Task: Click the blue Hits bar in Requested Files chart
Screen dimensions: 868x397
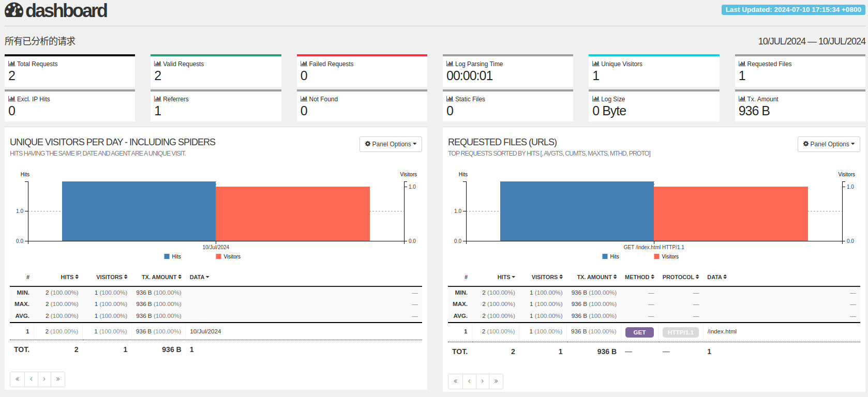Action: click(577, 211)
